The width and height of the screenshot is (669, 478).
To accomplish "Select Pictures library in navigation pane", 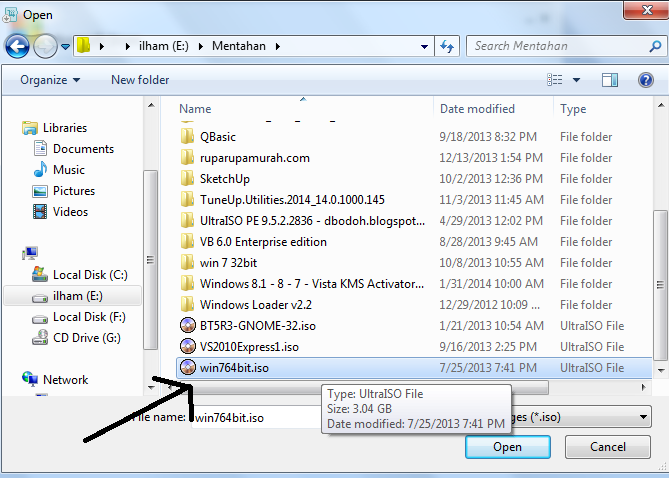I will [64, 191].
